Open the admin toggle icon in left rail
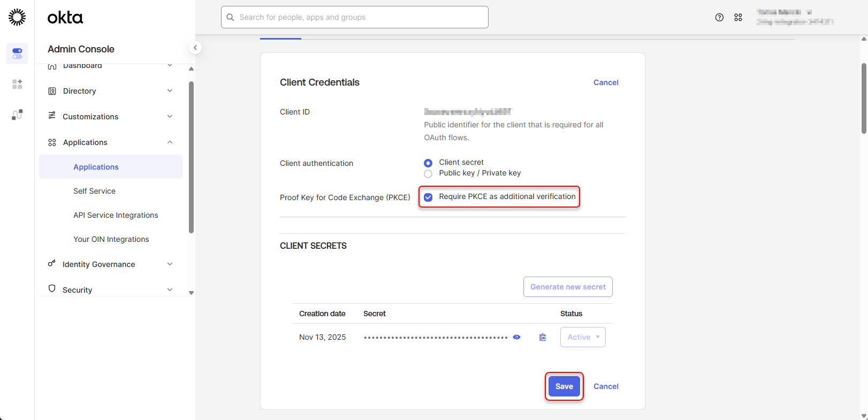 click(x=17, y=54)
